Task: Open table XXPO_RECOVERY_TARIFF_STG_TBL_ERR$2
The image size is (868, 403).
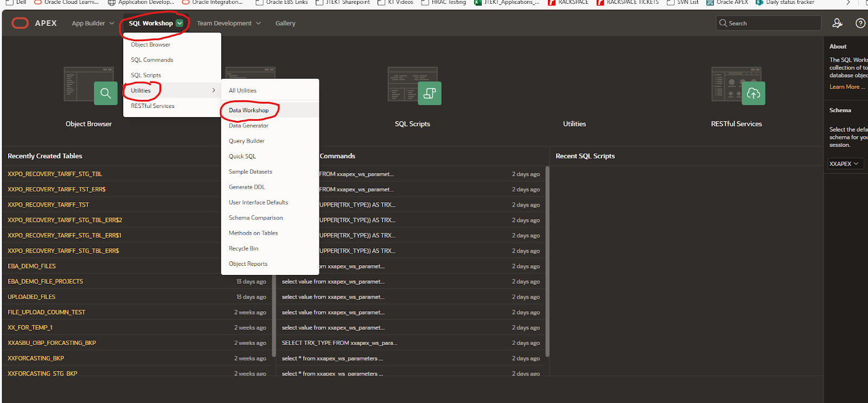Action: (x=65, y=220)
